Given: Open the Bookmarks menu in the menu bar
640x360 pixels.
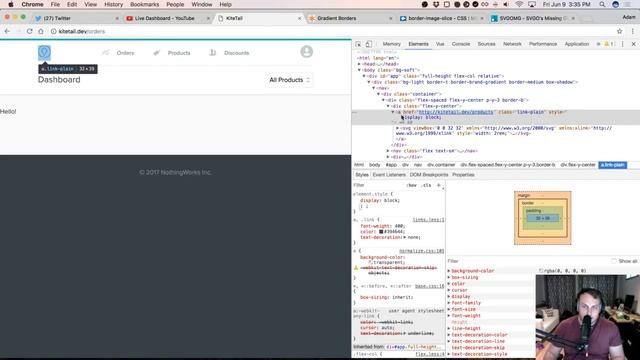Looking at the screenshot, I should click(x=144, y=4).
